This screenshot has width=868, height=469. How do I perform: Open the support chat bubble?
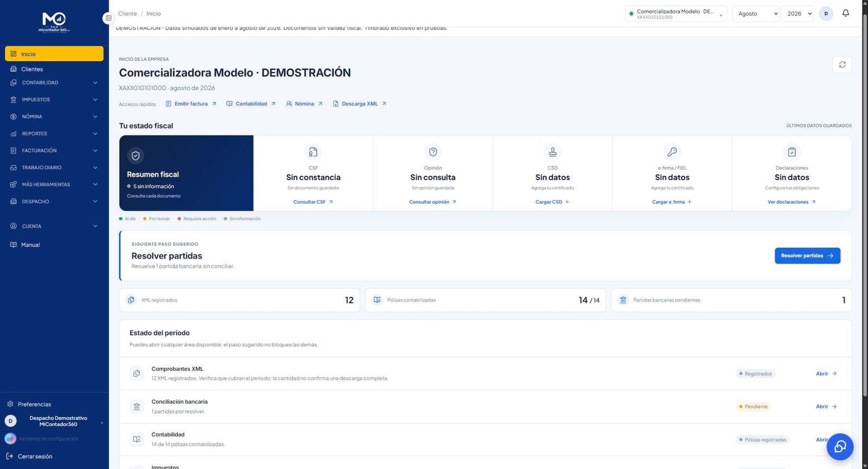tap(840, 446)
